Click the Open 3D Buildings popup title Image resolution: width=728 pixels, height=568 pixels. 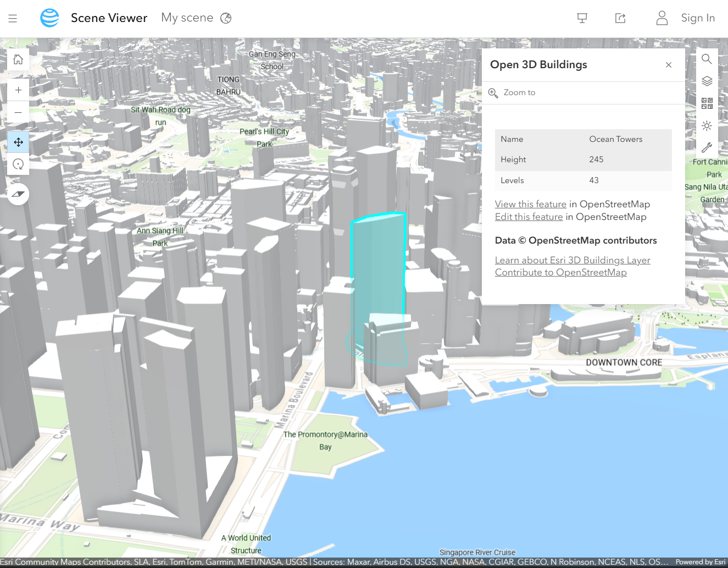538,65
